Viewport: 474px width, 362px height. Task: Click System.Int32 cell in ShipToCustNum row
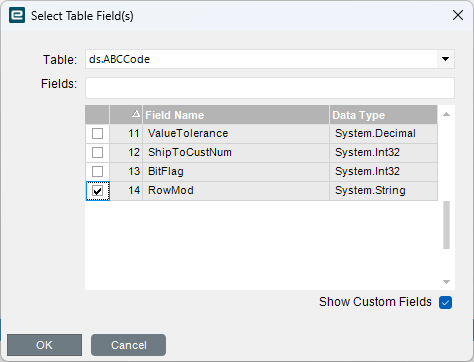point(383,153)
